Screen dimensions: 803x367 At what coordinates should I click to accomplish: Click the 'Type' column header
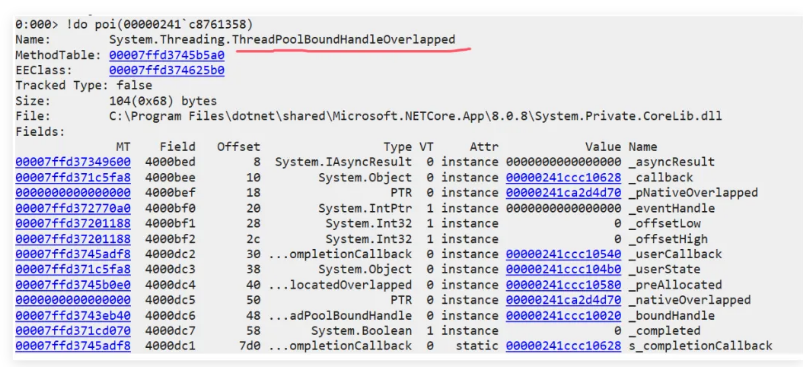pyautogui.click(x=397, y=147)
